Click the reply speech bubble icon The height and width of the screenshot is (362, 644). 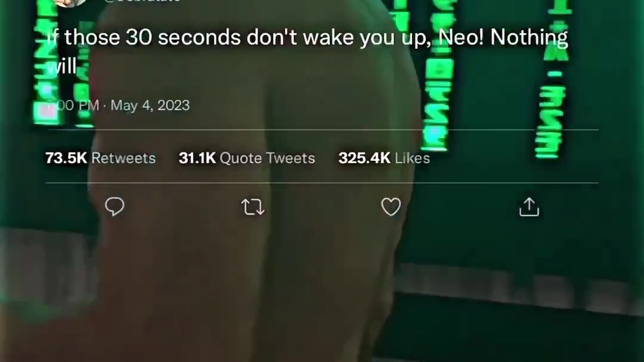point(115,207)
